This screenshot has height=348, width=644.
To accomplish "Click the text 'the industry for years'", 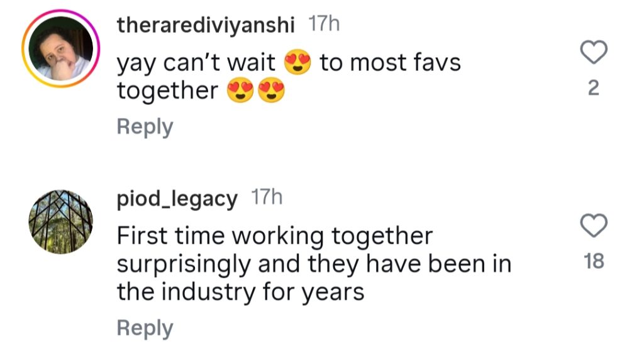I will [240, 292].
